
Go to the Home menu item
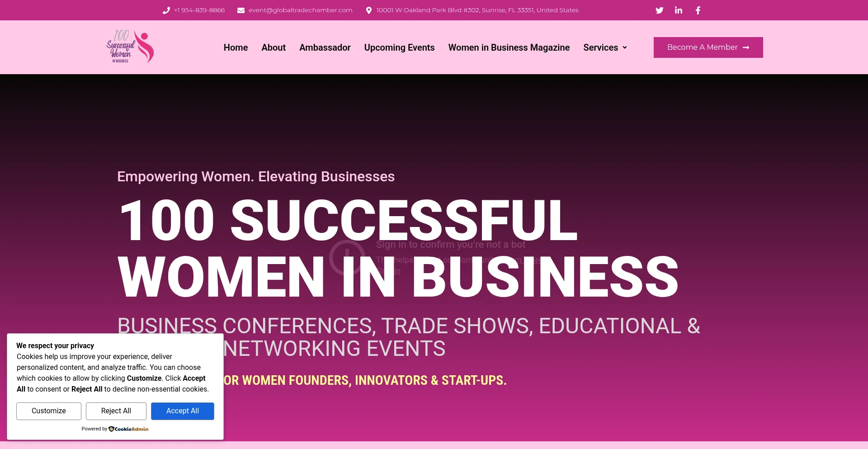click(236, 47)
